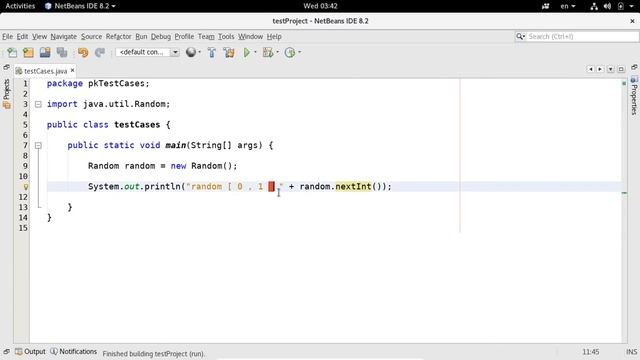Open the Profile menu
This screenshot has height=360, width=640.
pyautogui.click(x=184, y=36)
